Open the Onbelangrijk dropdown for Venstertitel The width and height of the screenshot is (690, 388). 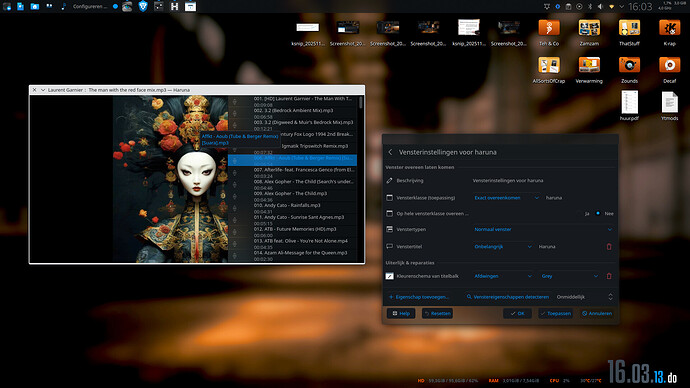click(x=503, y=247)
